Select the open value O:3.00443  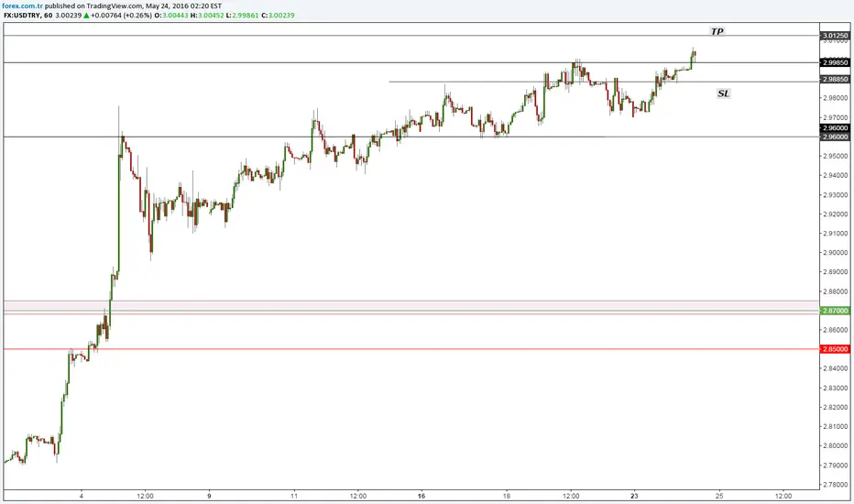171,16
